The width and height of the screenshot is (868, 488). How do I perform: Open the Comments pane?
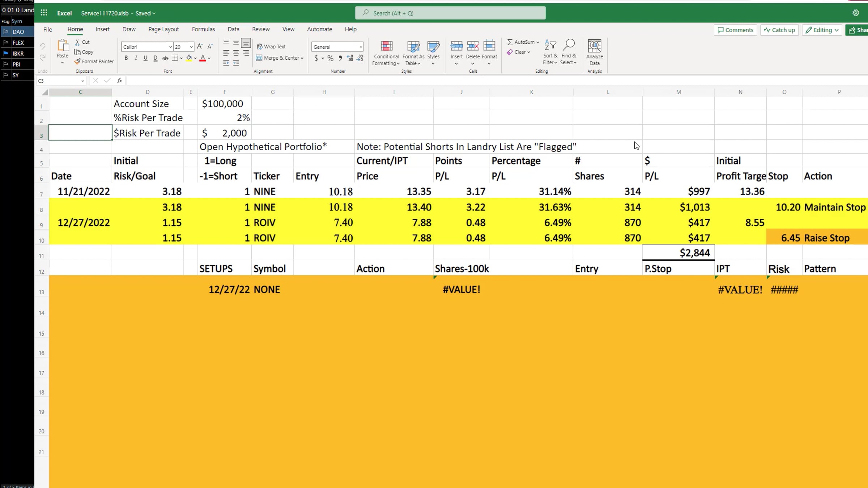click(736, 30)
